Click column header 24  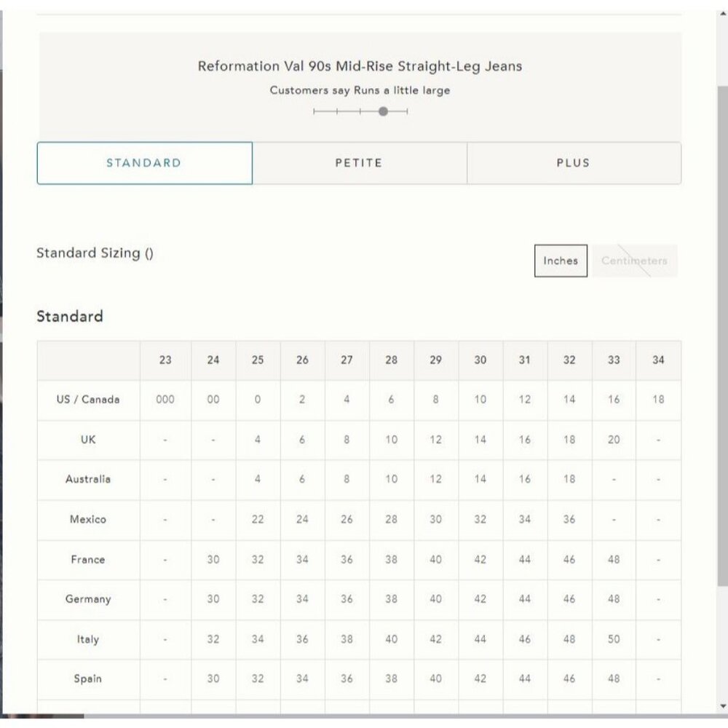click(x=213, y=360)
